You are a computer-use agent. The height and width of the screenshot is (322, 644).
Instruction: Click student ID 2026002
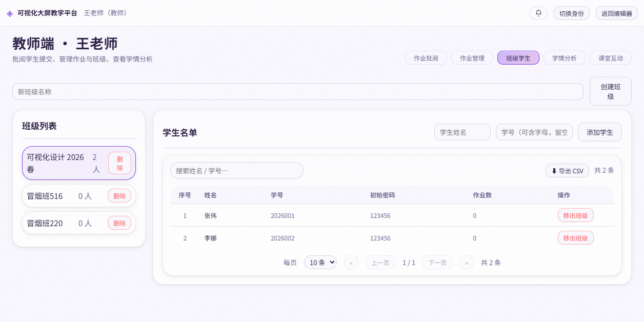point(283,238)
